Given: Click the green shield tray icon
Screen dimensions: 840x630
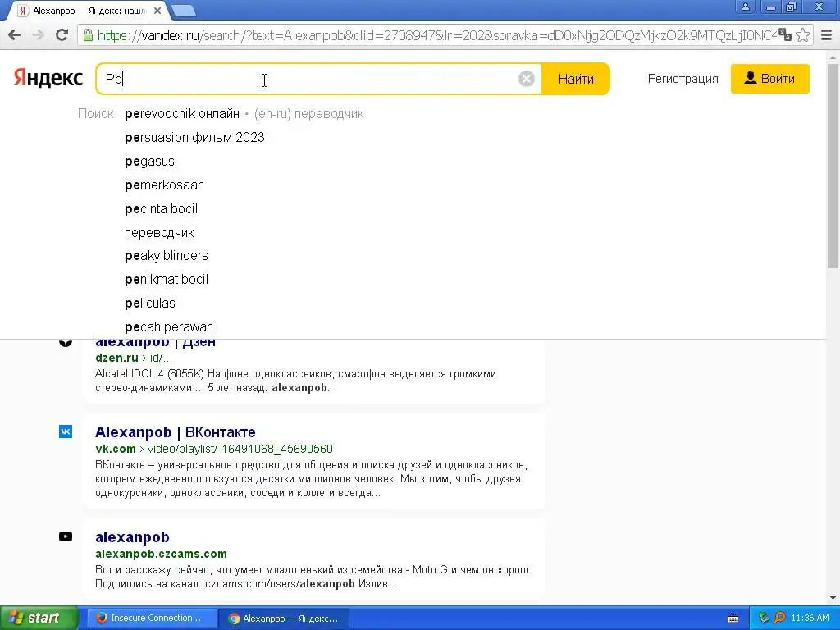Looking at the screenshot, I should (x=764, y=618).
